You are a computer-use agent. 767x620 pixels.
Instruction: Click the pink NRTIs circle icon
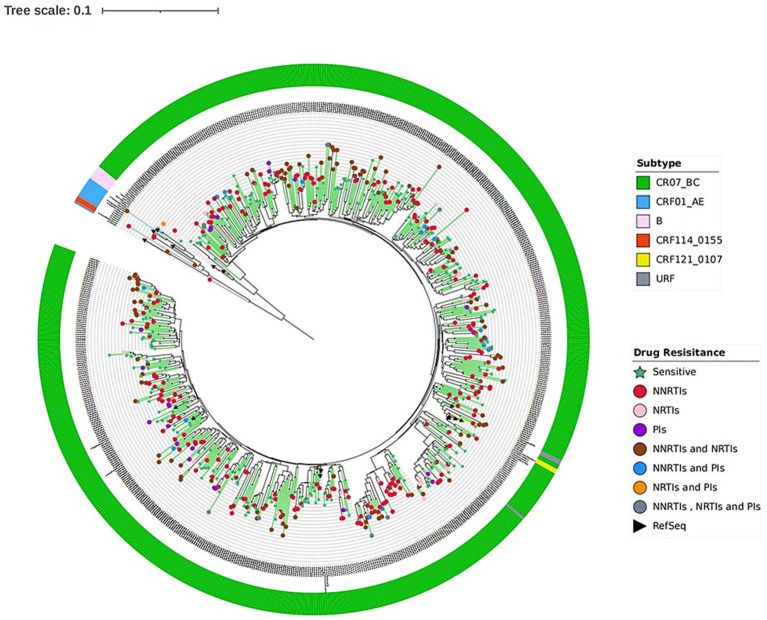pyautogui.click(x=640, y=410)
